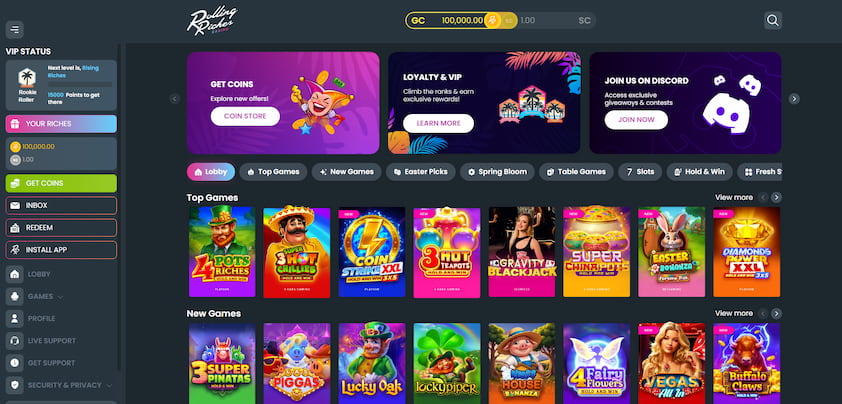Viewport: 842px width, 404px height.
Task: Show next banner with right carousel arrow
Action: pyautogui.click(x=794, y=99)
